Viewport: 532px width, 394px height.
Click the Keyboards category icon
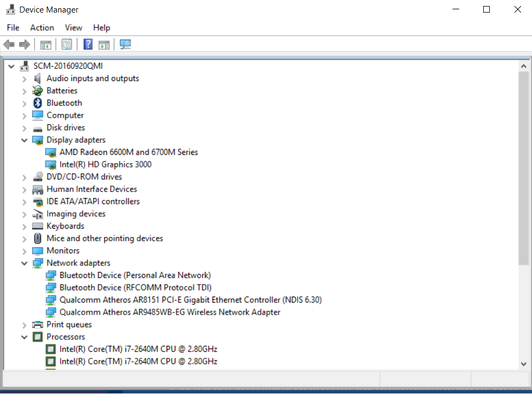click(x=38, y=227)
